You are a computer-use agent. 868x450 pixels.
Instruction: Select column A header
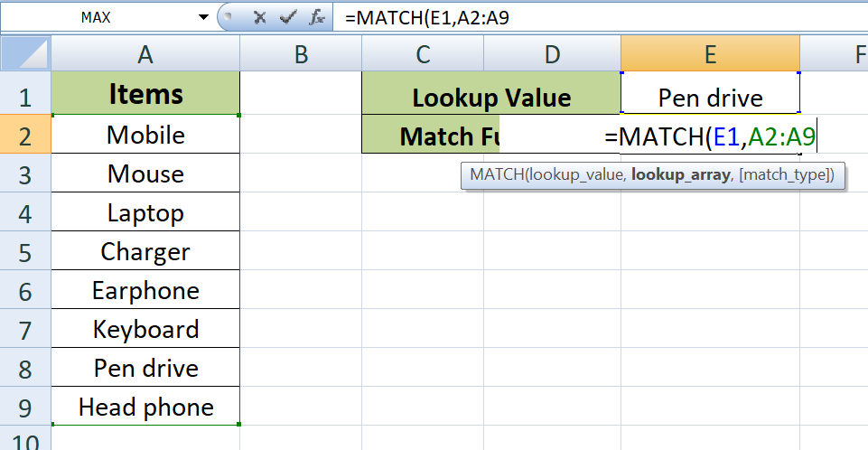point(145,54)
